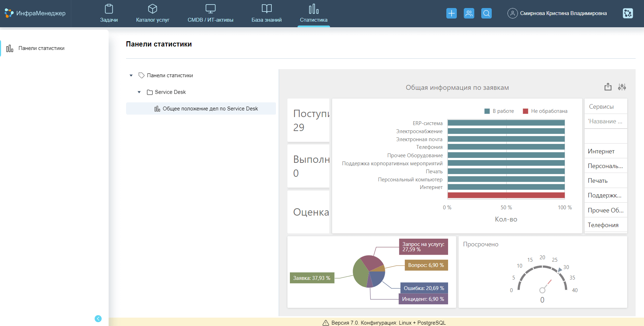Click the Телефония chart axis label
Screen dimensions: 644x326
[x=429, y=147]
